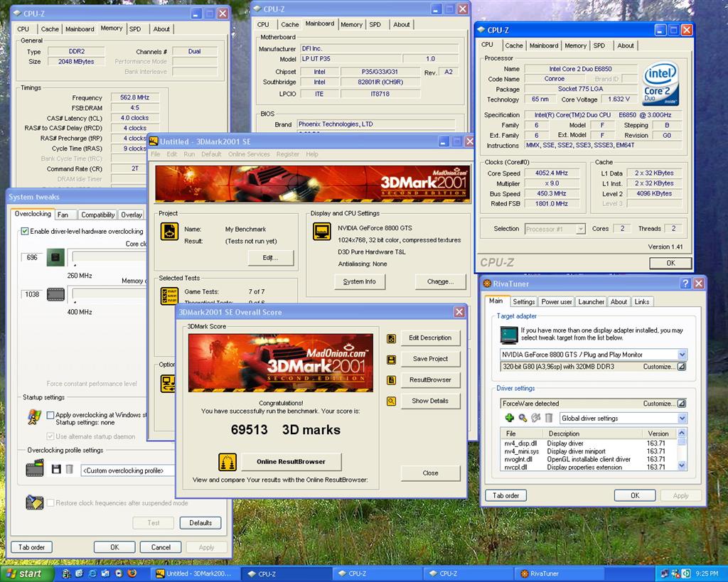
Task: Click the memory clock slider in System tweaks
Action: click(x=109, y=294)
